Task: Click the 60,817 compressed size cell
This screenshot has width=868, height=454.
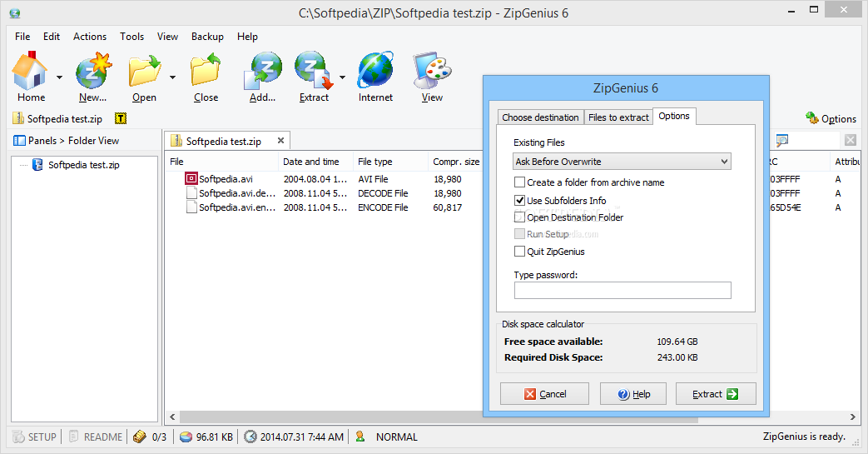Action: pos(447,207)
